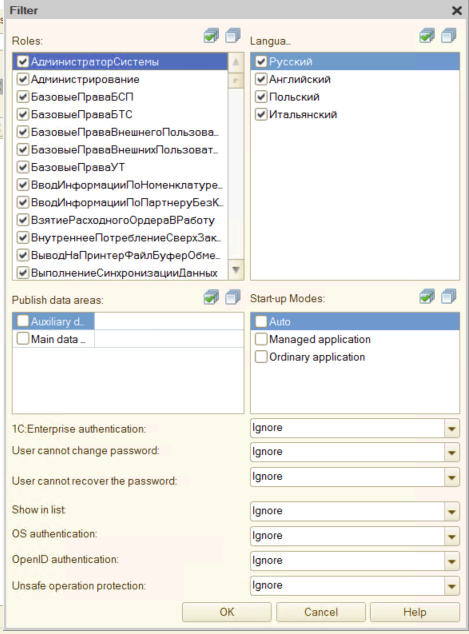Toggle ВзятиеРасходногоОрдераВРаботу checkbox

tap(23, 220)
